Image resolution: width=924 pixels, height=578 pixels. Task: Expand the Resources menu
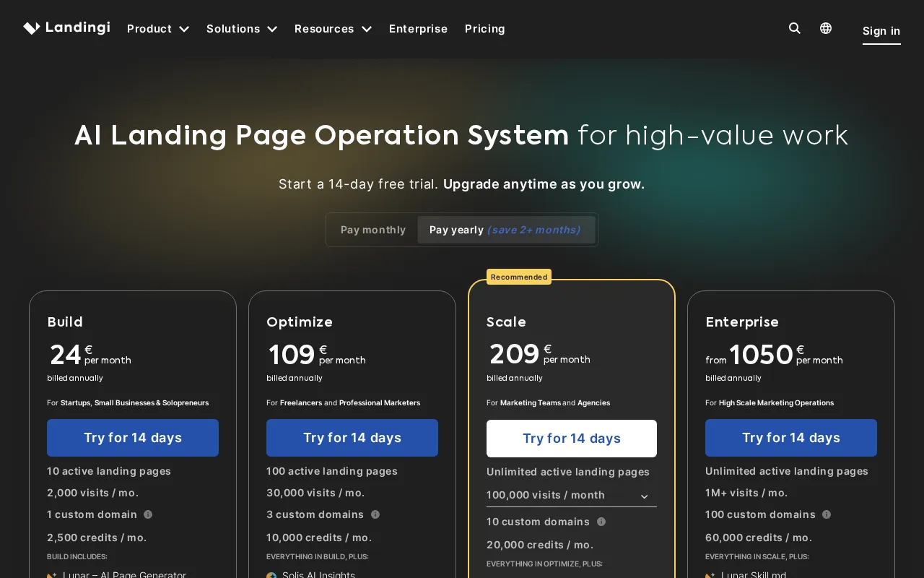click(333, 29)
